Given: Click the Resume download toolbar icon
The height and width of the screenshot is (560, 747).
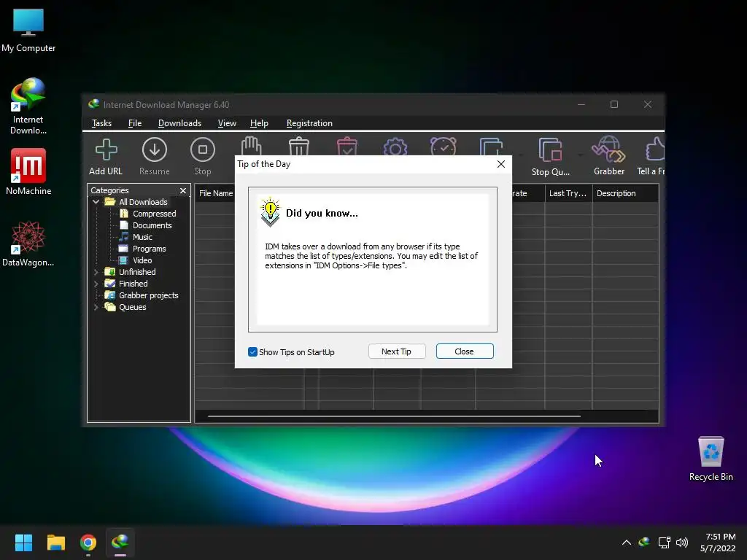Looking at the screenshot, I should [x=155, y=156].
